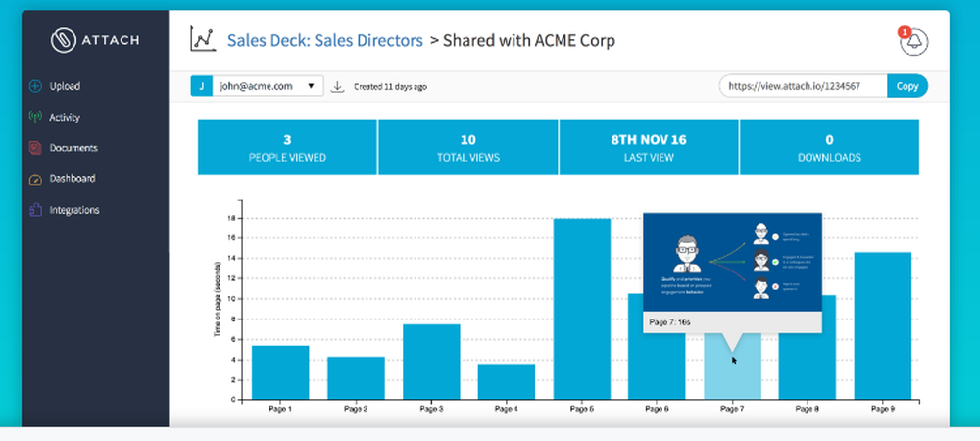This screenshot has height=441, width=980.
Task: Open the notifications bell icon
Action: pyautogui.click(x=913, y=43)
